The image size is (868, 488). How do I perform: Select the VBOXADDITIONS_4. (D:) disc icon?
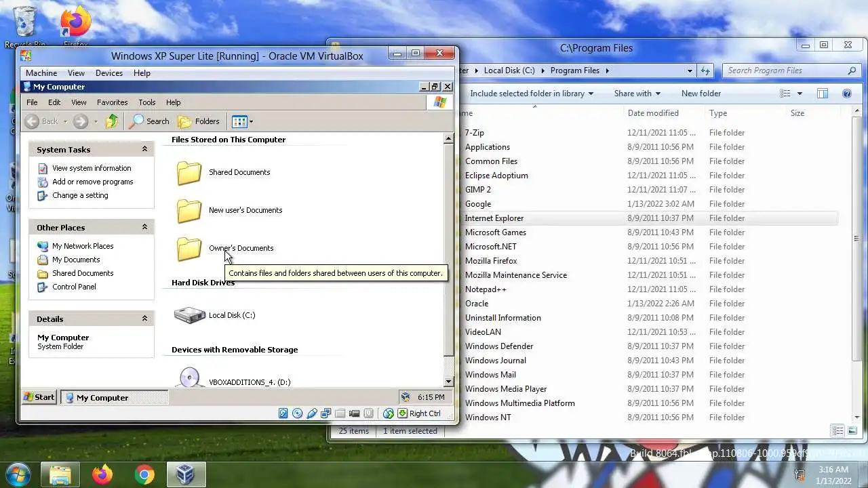(x=190, y=378)
